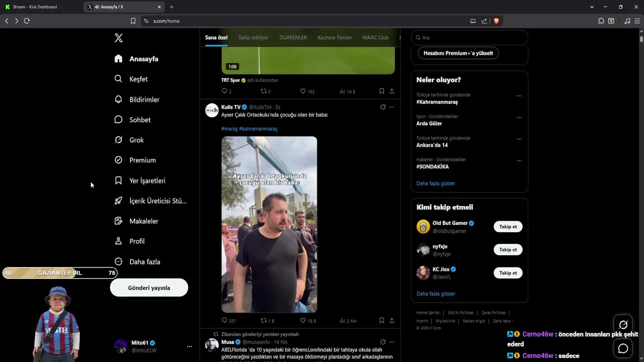Bookmark this page in address bar
644x362 pixels.
[x=133, y=21]
